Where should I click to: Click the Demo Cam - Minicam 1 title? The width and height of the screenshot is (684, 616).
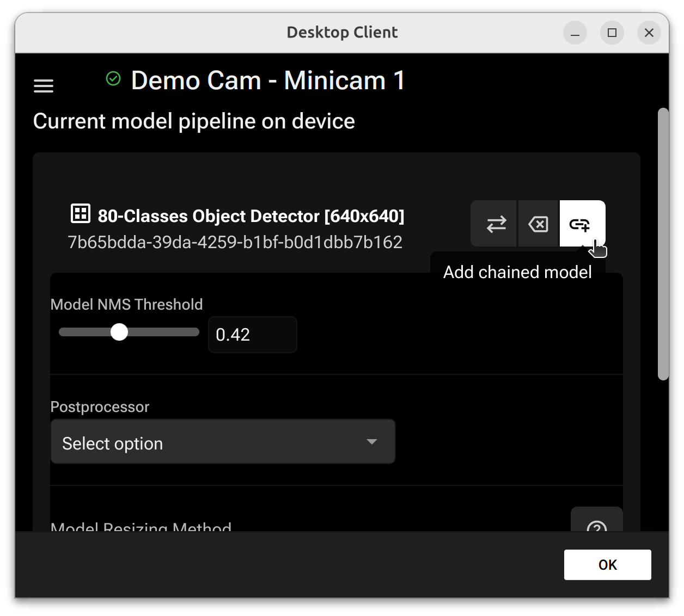pyautogui.click(x=268, y=81)
